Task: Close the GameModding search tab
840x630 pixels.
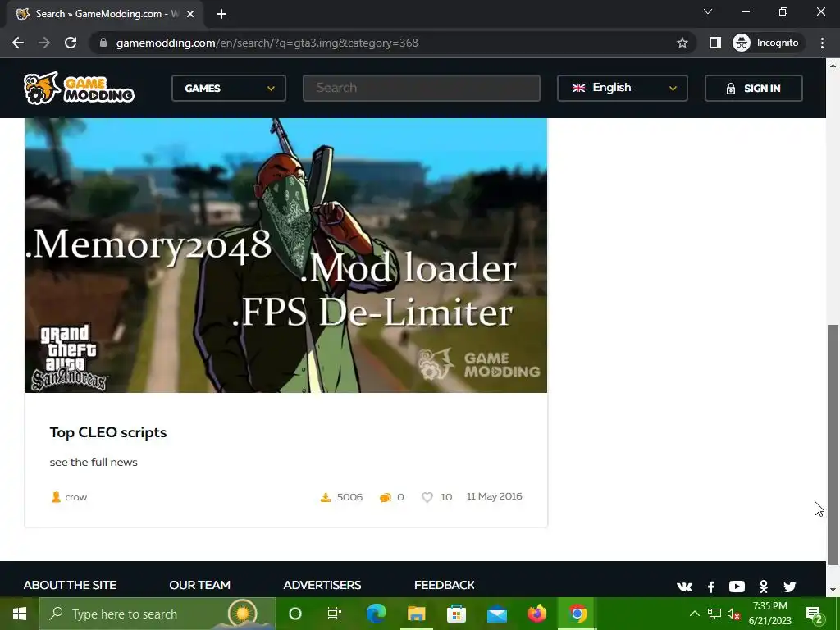Action: coord(190,14)
